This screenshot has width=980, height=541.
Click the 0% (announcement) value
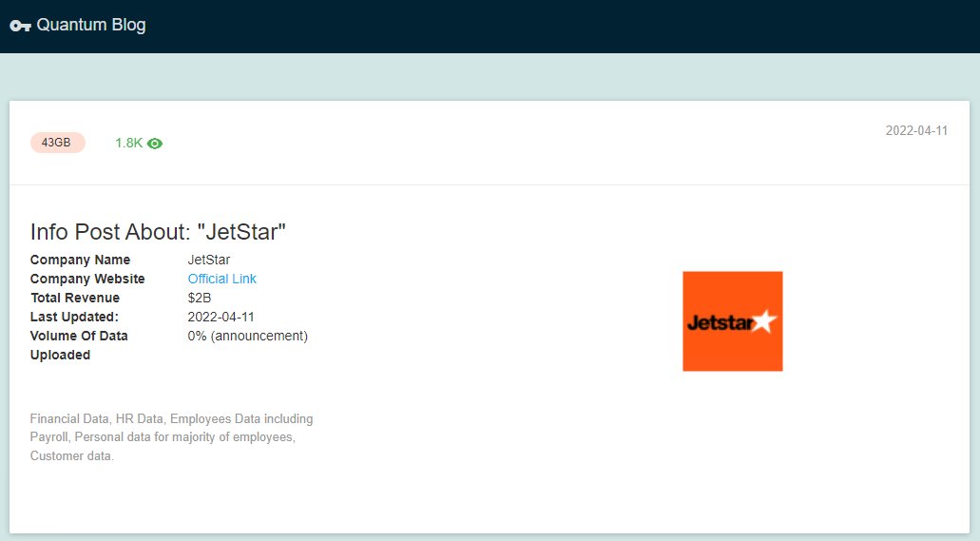[247, 336]
